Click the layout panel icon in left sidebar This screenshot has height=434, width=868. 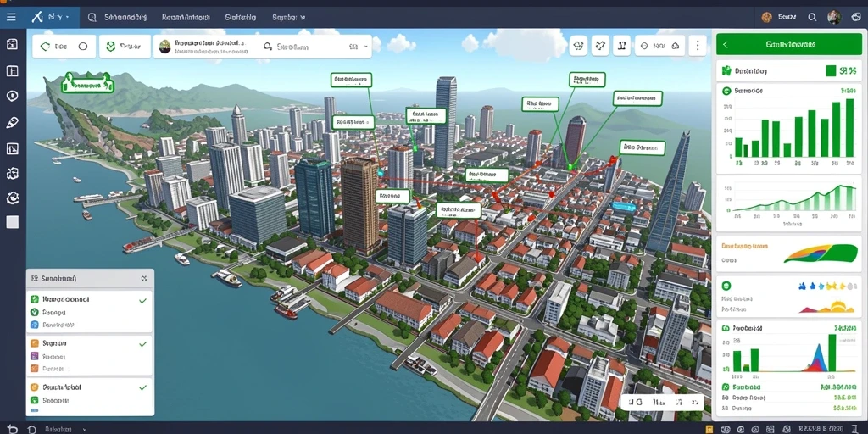[x=12, y=71]
